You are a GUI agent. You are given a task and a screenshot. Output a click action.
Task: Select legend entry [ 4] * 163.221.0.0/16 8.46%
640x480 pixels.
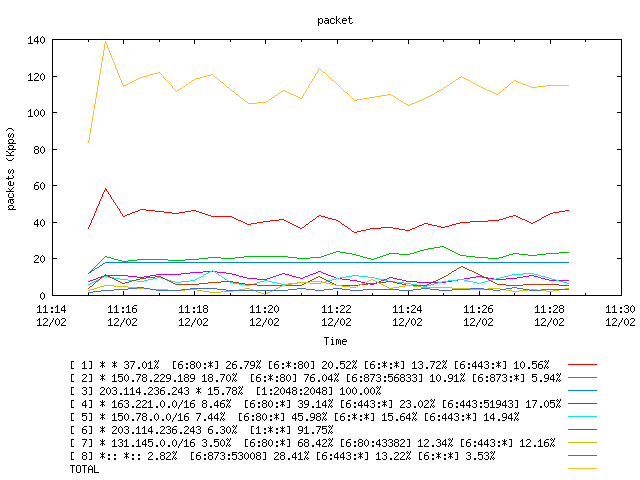pyautogui.click(x=315, y=404)
